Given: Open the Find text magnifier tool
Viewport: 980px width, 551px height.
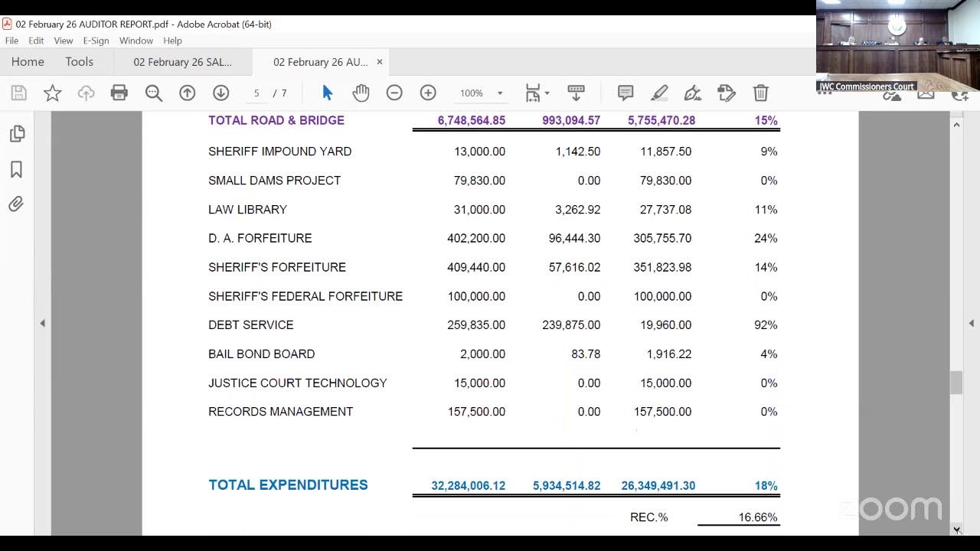Looking at the screenshot, I should pos(154,93).
